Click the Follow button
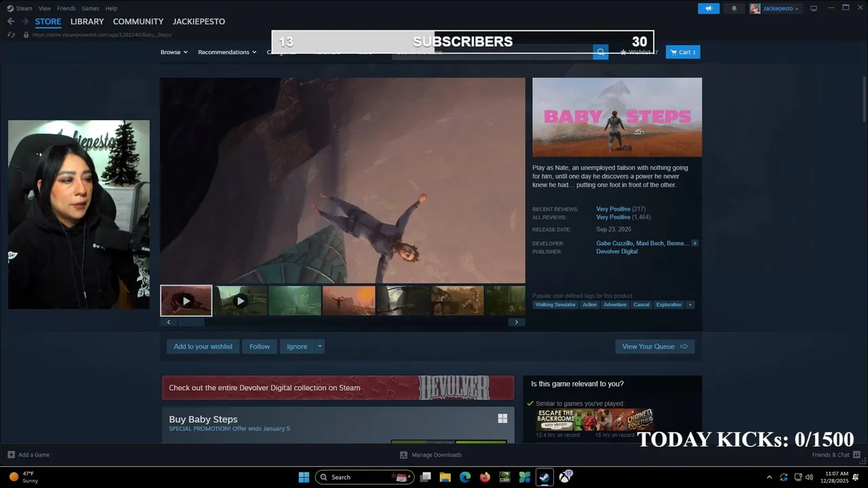The height and width of the screenshot is (488, 868). 259,346
